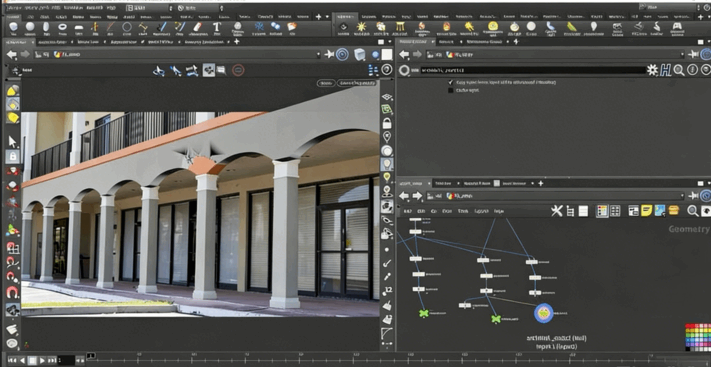
Task: Toggle the color palette button in network editor
Action: click(x=602, y=210)
